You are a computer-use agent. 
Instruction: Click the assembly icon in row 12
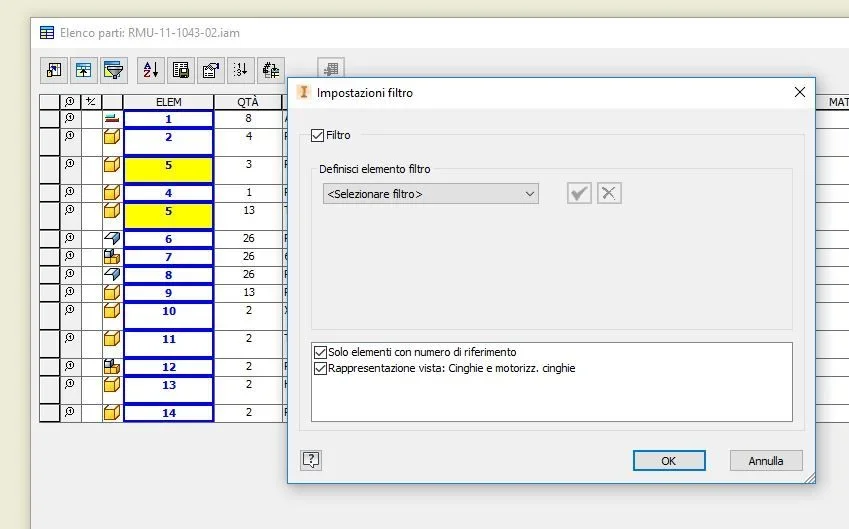pos(112,367)
